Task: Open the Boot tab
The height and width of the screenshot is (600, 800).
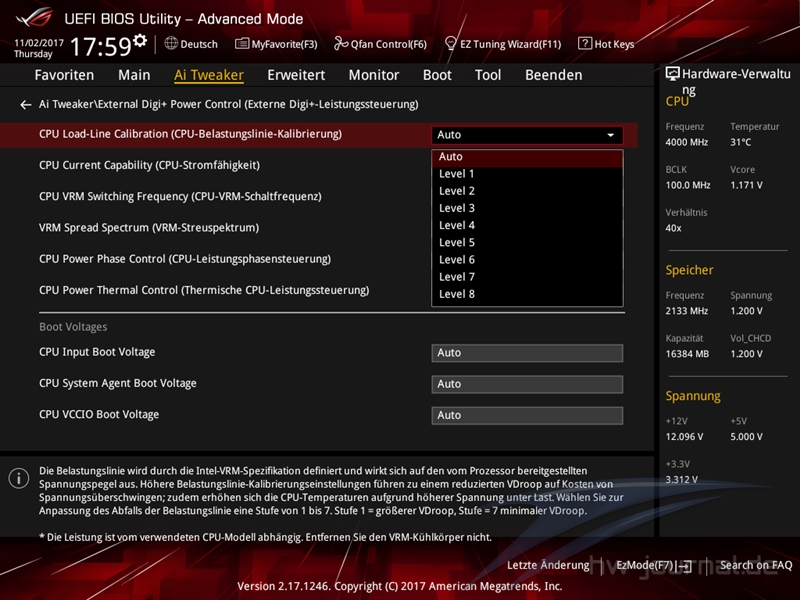Action: tap(437, 75)
